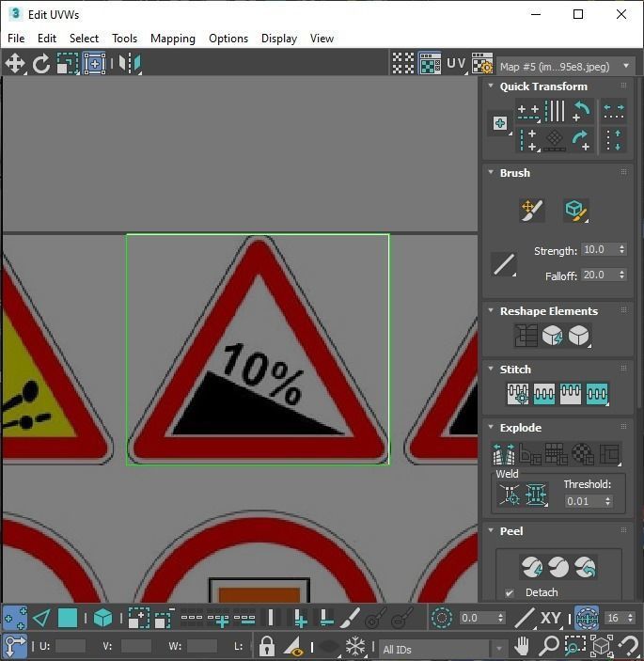Click the U coordinate input field
The image size is (644, 661).
pos(71,646)
